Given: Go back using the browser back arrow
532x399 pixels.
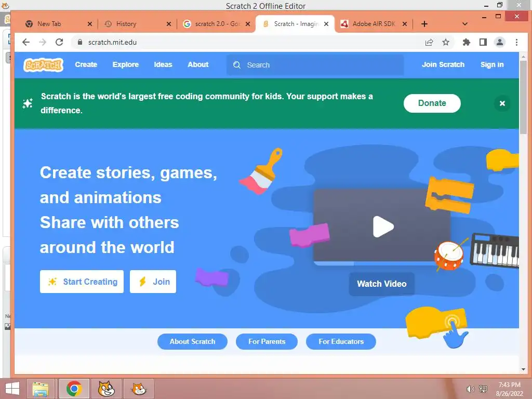Looking at the screenshot, I should coord(26,42).
